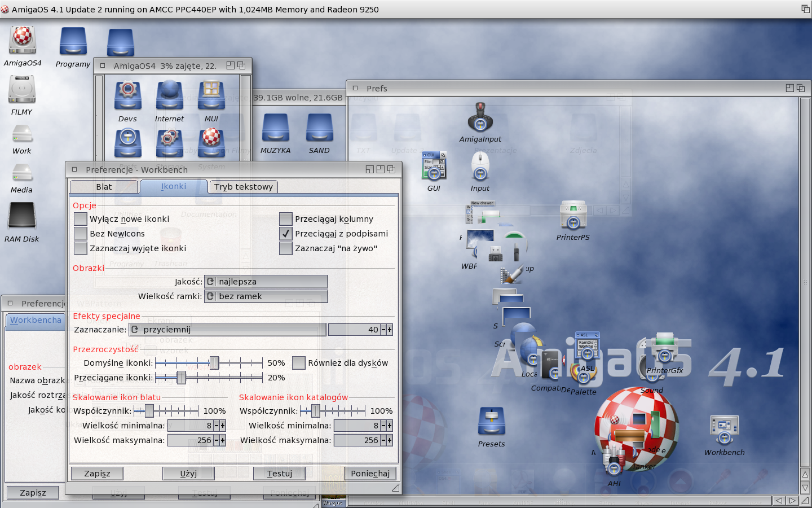Open the SAND drawer icon
The height and width of the screenshot is (508, 812).
[x=319, y=128]
